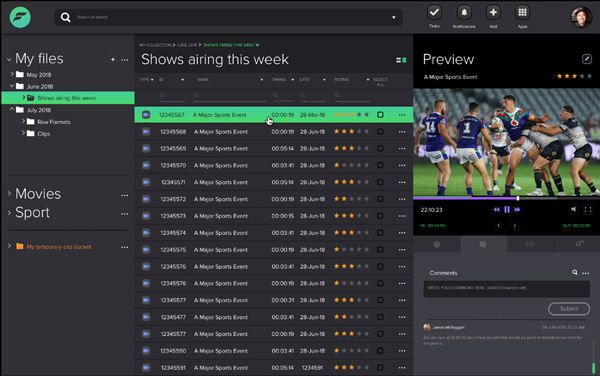Viewport: 600px width, 376px height.
Task: Set the IN point marker button
Action: pos(499,226)
